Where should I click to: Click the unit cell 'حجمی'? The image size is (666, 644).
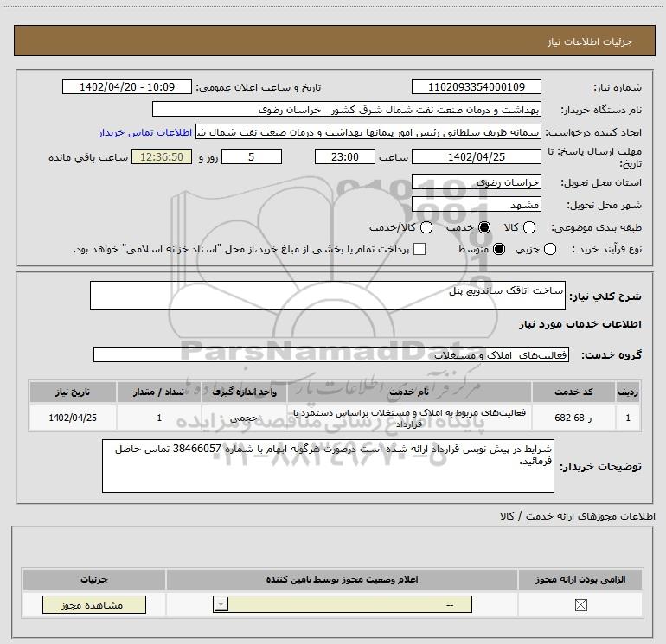pos(244,418)
